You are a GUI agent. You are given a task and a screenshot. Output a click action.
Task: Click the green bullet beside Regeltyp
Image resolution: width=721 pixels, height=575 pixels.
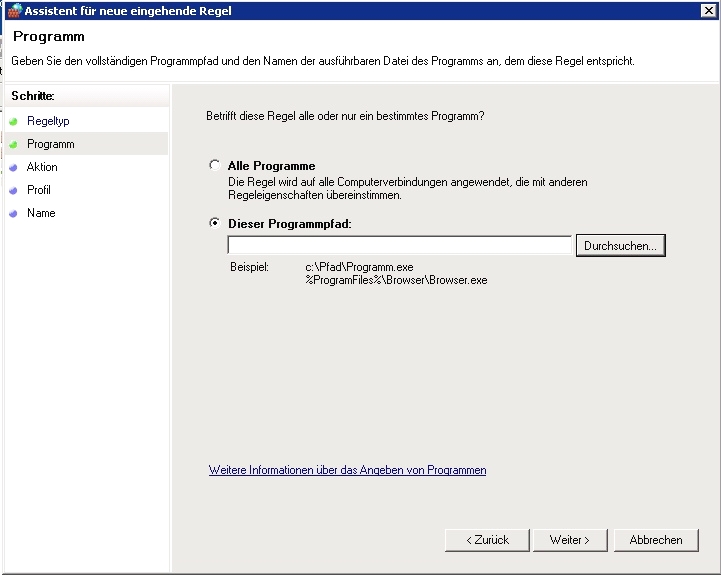click(13, 121)
